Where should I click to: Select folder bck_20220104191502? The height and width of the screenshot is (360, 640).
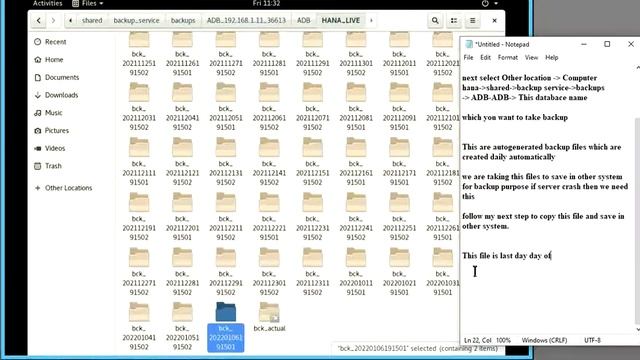(139, 327)
